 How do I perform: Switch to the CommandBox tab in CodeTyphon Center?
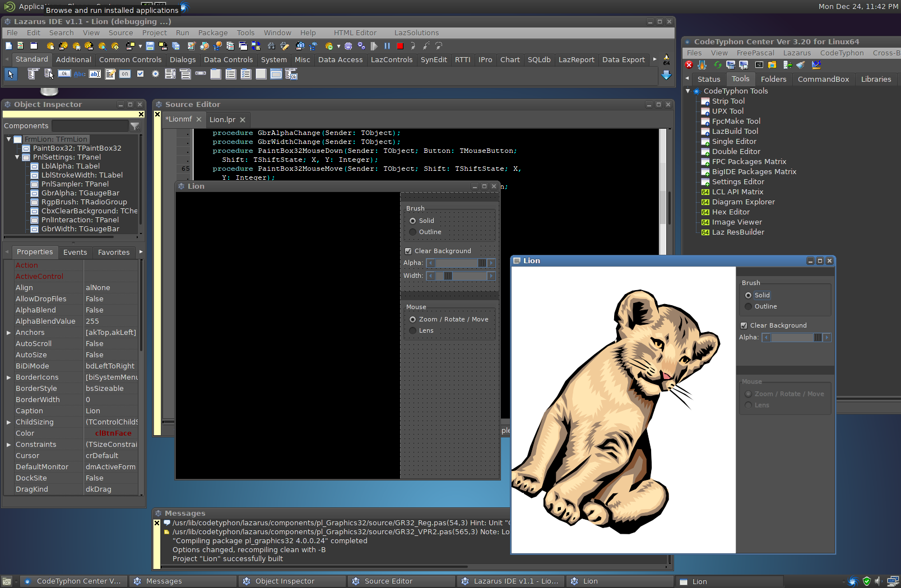click(x=823, y=79)
